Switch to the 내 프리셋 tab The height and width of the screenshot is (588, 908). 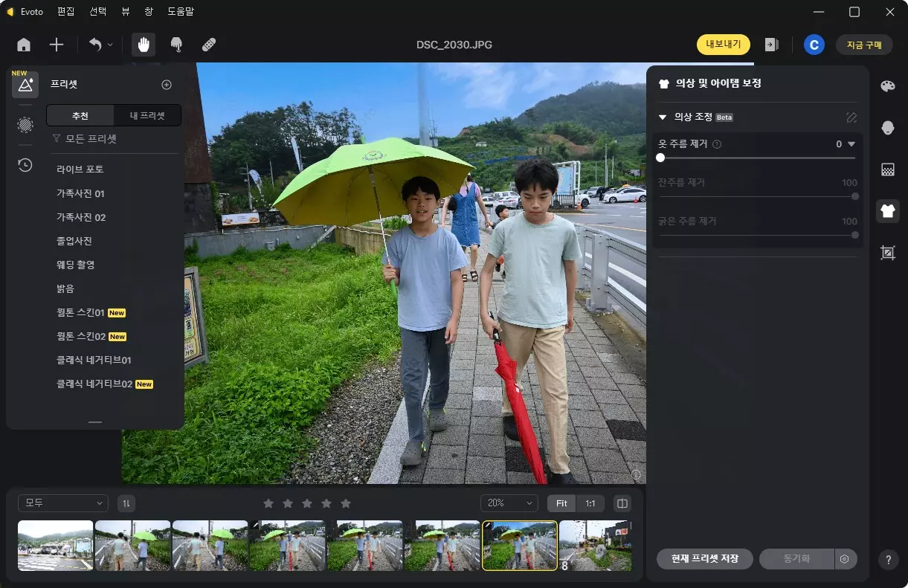[x=147, y=115]
